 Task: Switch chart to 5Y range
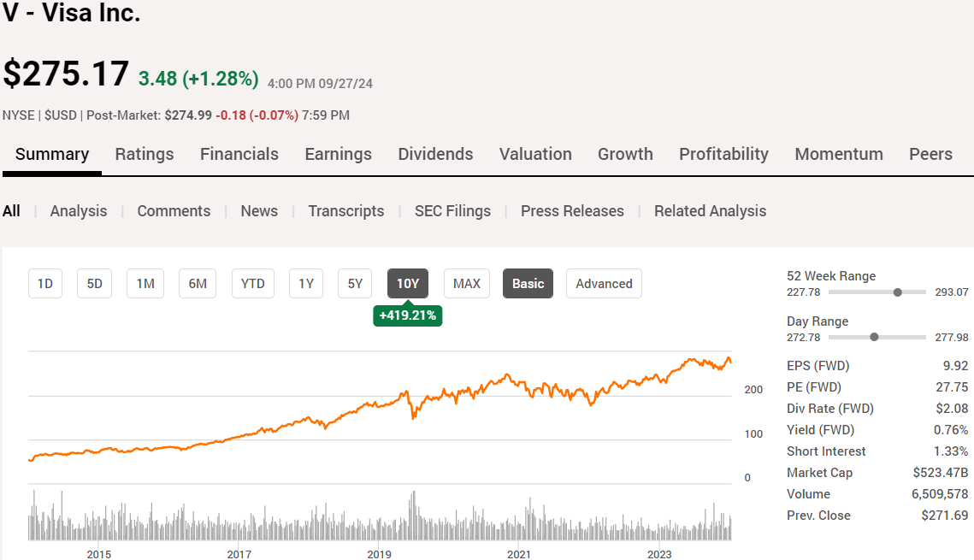(355, 284)
